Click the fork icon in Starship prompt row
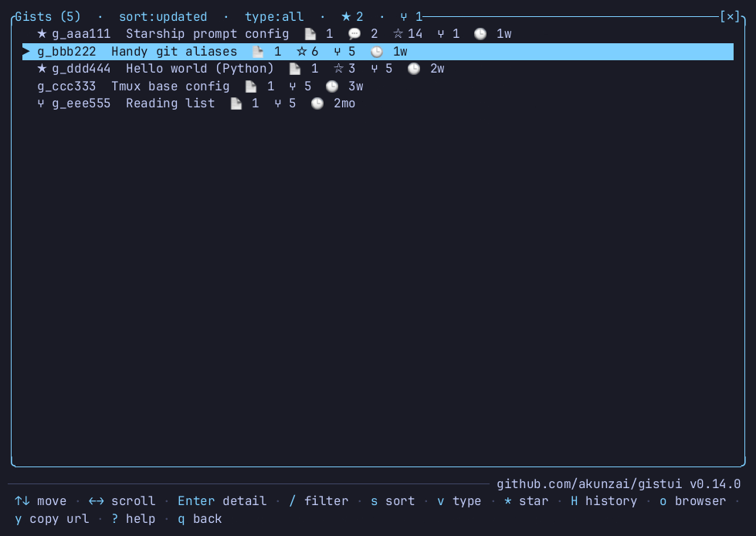 tap(441, 34)
